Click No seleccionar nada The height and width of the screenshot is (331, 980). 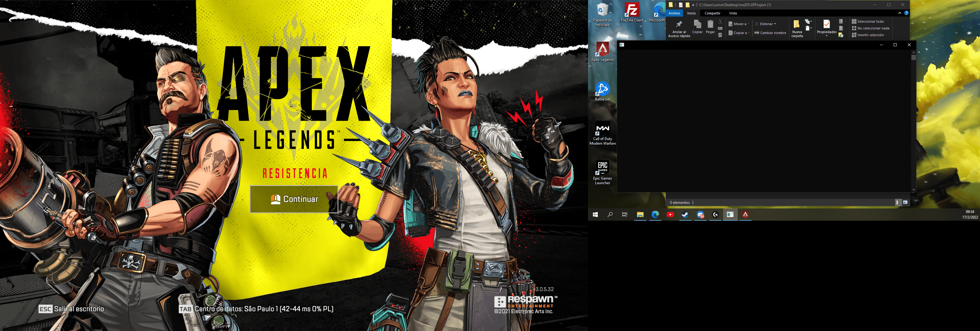click(870, 28)
